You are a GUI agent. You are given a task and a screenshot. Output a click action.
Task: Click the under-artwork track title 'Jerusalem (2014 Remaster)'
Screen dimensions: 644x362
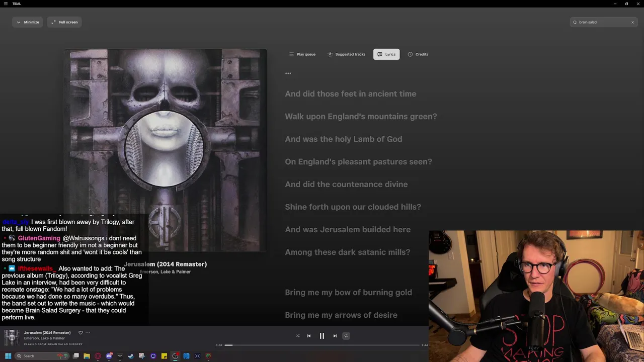click(x=166, y=264)
